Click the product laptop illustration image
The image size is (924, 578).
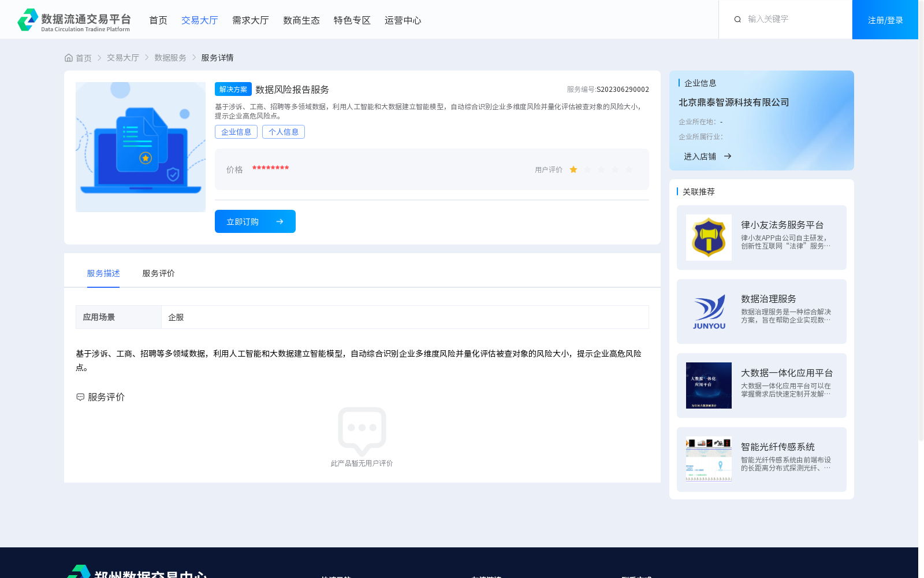tap(140, 147)
